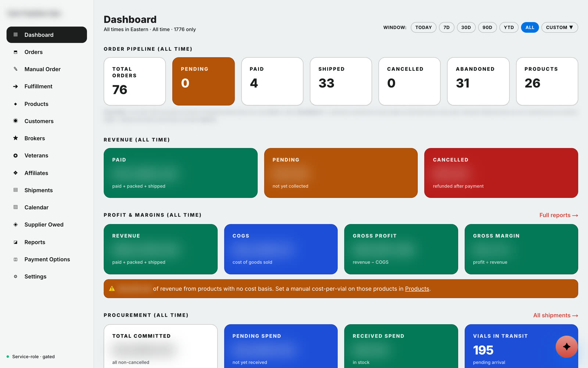This screenshot has height=368, width=588.
Task: Select the 7D window filter
Action: click(x=447, y=27)
